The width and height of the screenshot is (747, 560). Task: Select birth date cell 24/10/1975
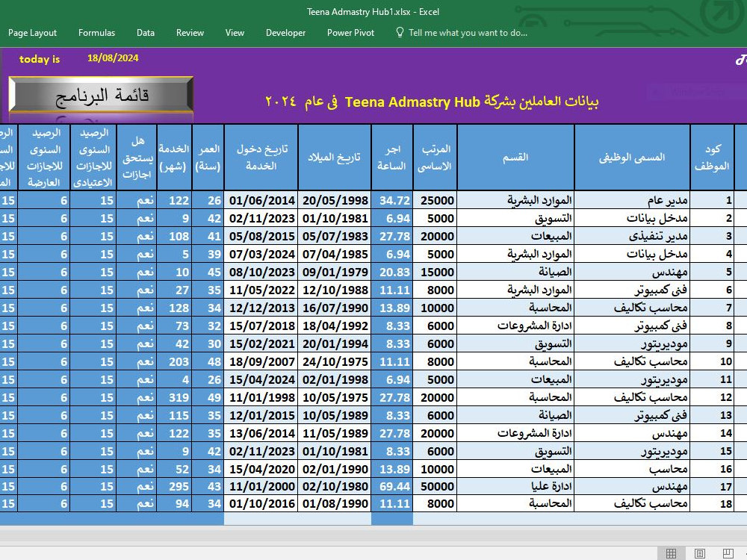334,361
